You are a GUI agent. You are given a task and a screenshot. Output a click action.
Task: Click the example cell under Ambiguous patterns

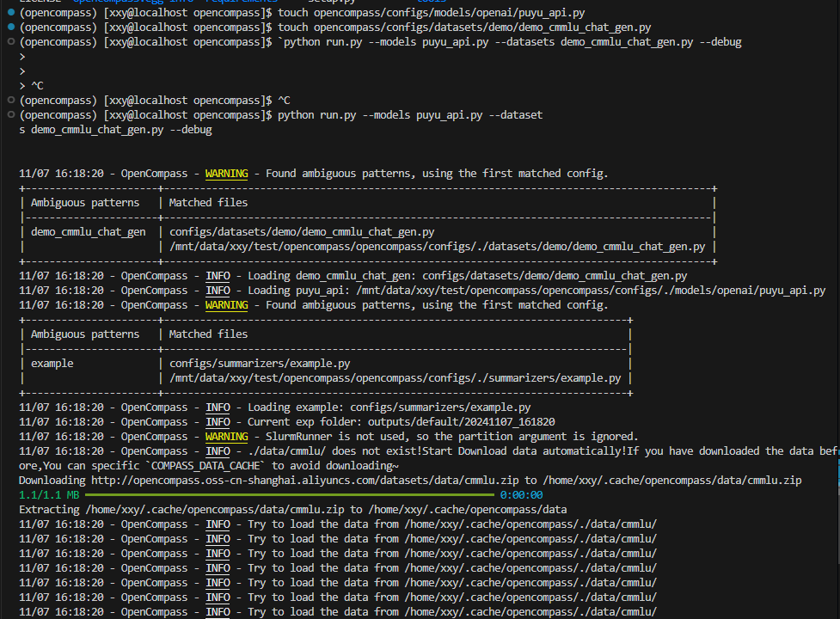[52, 364]
